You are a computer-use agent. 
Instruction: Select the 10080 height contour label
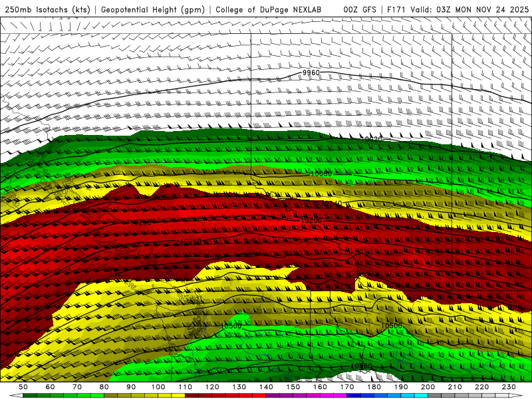pos(321,174)
